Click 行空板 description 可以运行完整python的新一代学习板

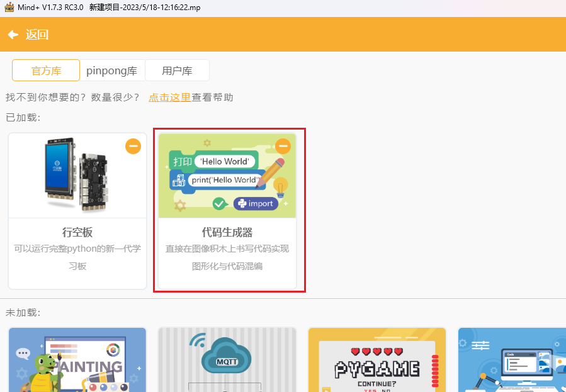pos(77,257)
